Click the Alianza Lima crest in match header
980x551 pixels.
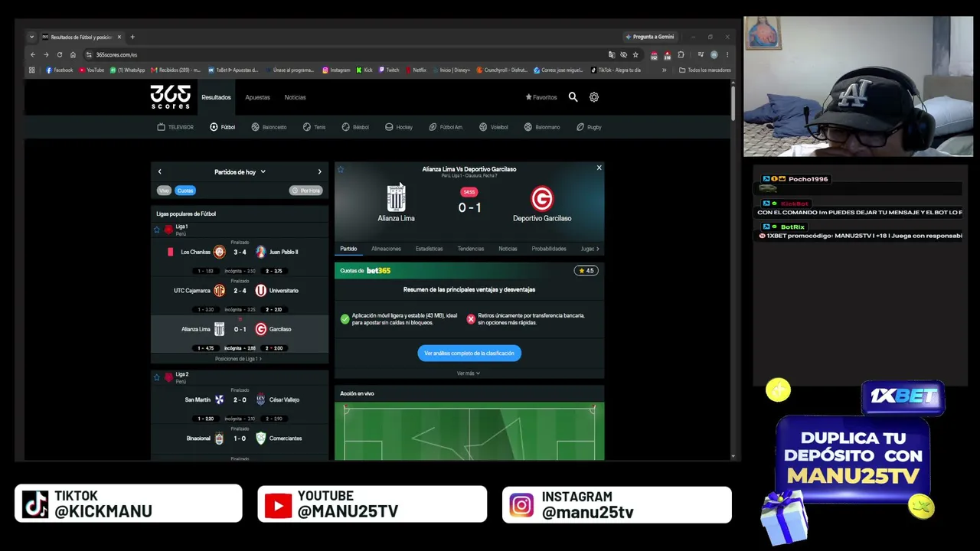(396, 199)
